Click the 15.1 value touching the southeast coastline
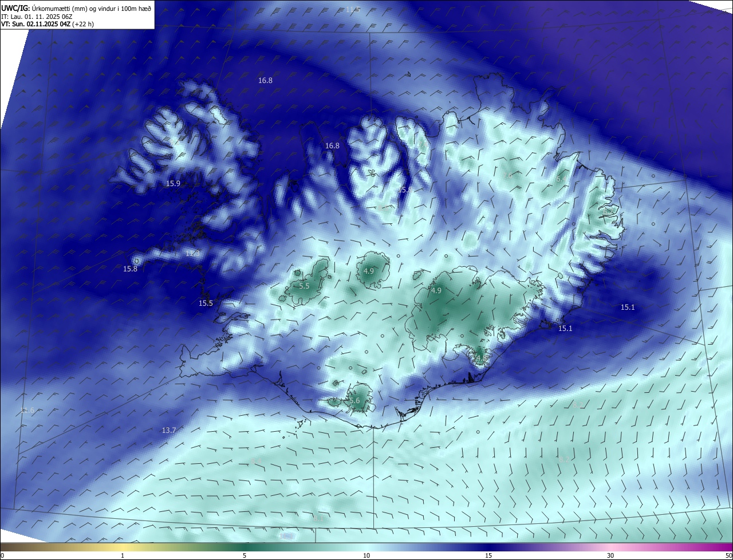Viewport: 733px width, 560px height. point(565,328)
